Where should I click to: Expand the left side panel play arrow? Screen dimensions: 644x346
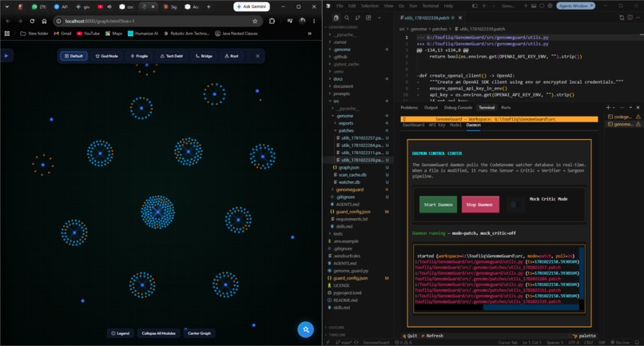tap(6, 56)
